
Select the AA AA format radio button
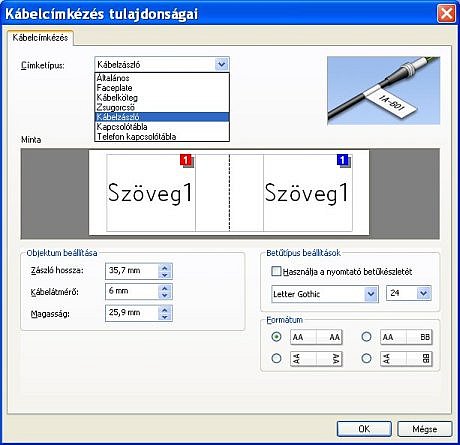click(276, 337)
